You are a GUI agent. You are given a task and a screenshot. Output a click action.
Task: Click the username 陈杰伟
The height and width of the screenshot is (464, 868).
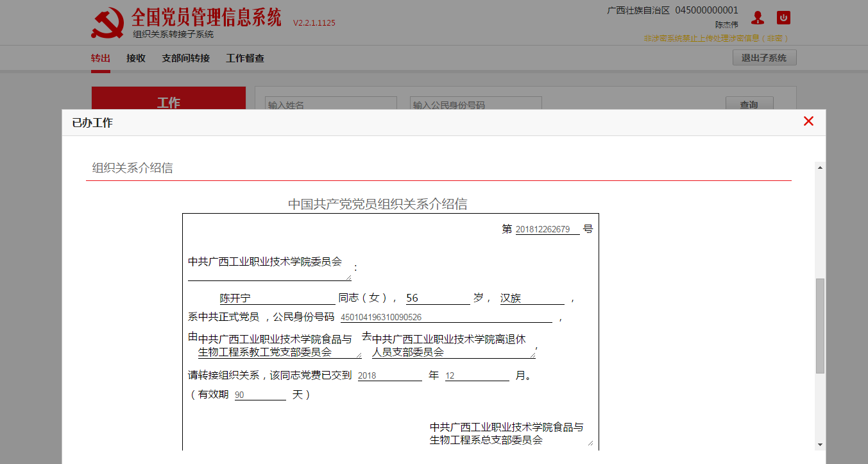coord(727,25)
